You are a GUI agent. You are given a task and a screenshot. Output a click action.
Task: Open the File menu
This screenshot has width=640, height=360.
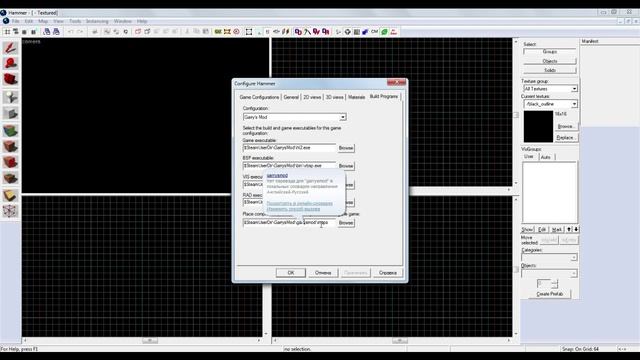(x=16, y=21)
